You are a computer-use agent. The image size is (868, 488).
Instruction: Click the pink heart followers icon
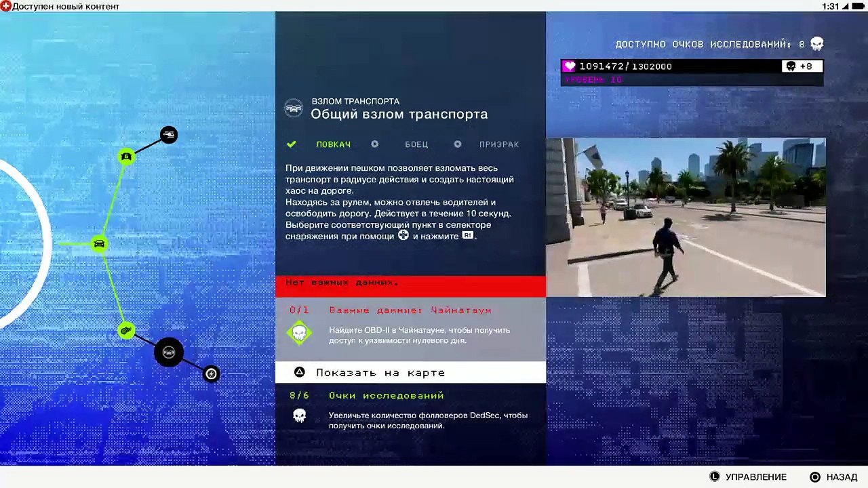pyautogui.click(x=570, y=66)
